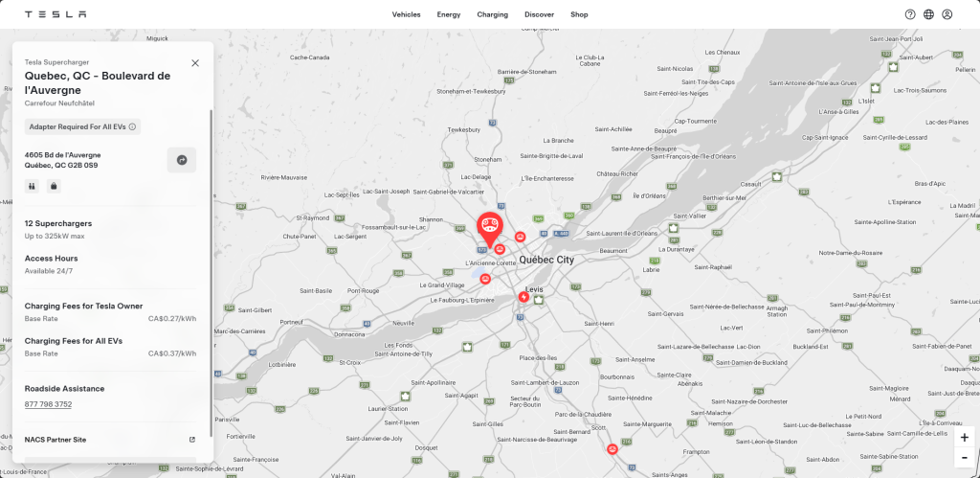This screenshot has height=478, width=980.
Task: Open the NACS Partner Site external link
Action: [191, 440]
